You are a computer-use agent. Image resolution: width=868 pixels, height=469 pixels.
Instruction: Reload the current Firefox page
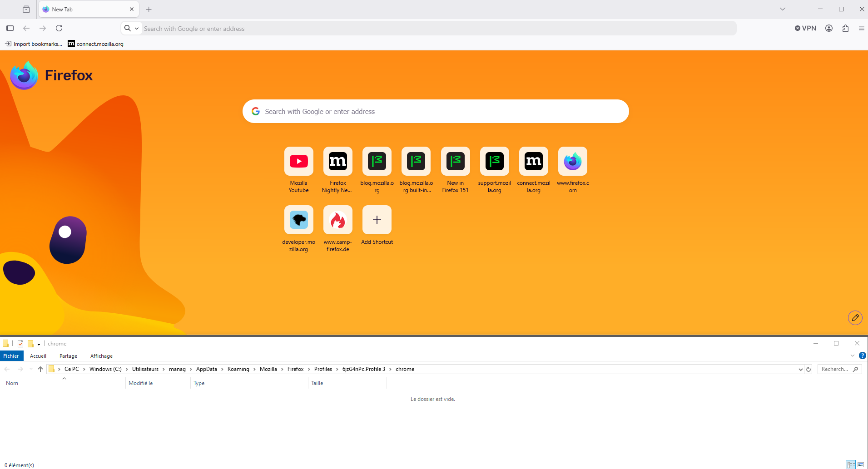[x=59, y=28]
